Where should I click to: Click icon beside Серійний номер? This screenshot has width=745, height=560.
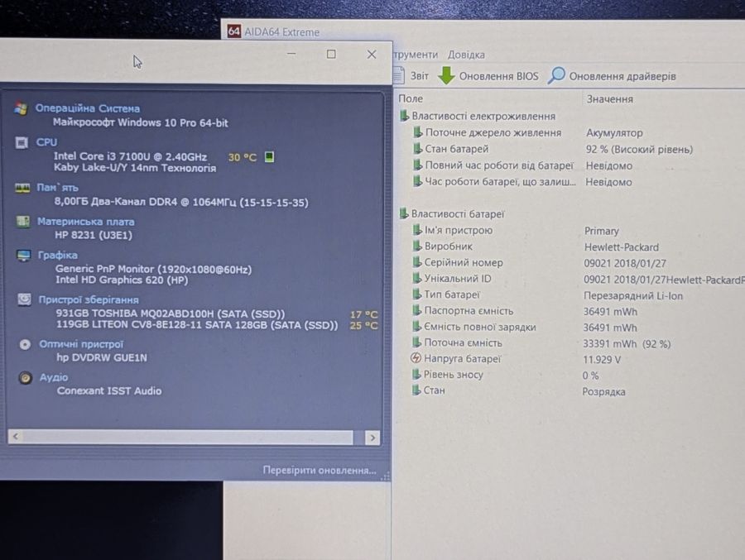point(416,262)
